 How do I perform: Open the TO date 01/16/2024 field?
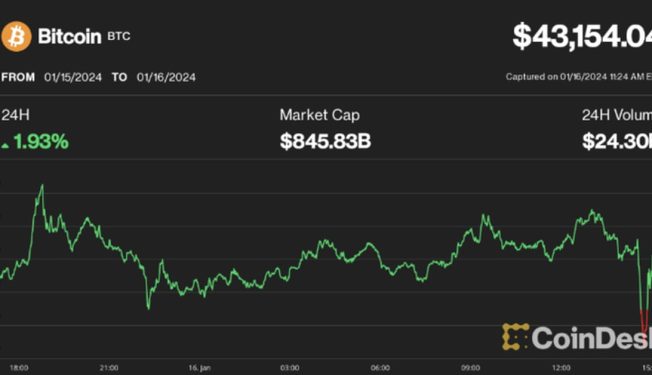(x=166, y=77)
